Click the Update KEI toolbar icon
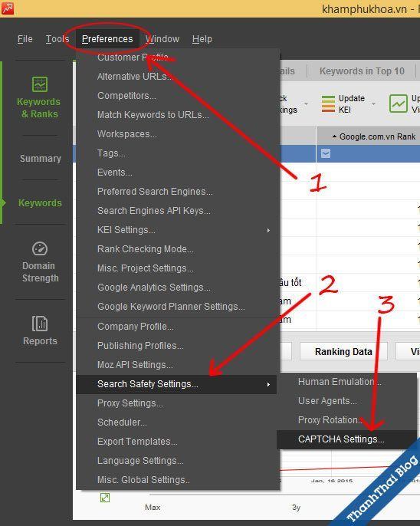The image size is (420, 526). [328, 104]
